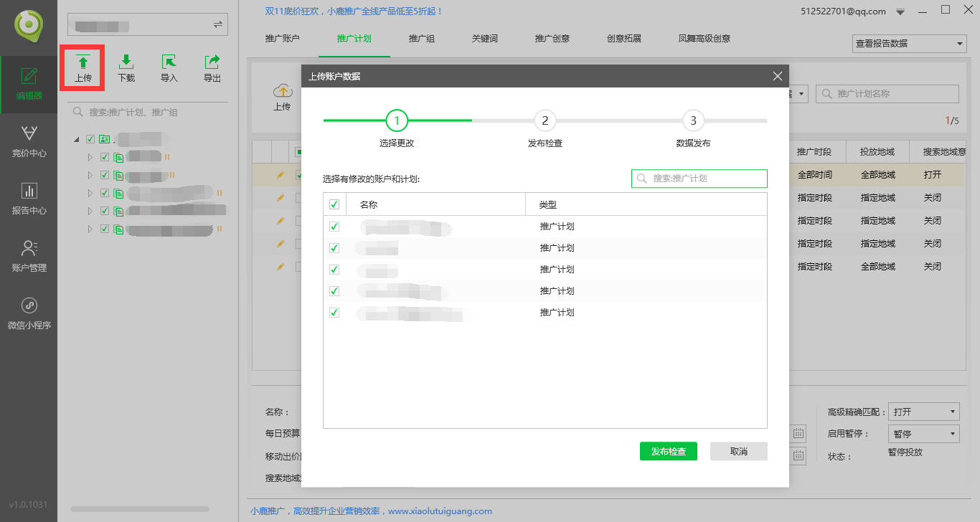Open the calendar icon on the 每日预算 row

coord(799,433)
